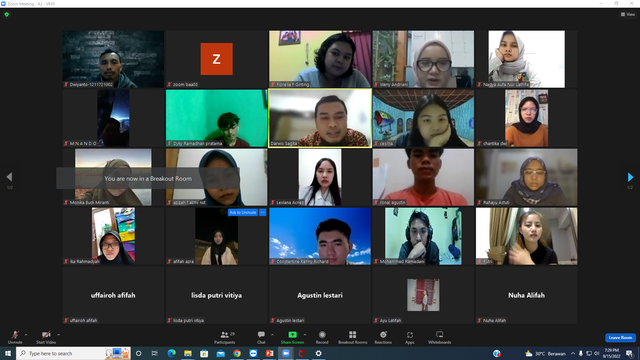Click the weather widget showing 30°C Berawan

coord(545,353)
